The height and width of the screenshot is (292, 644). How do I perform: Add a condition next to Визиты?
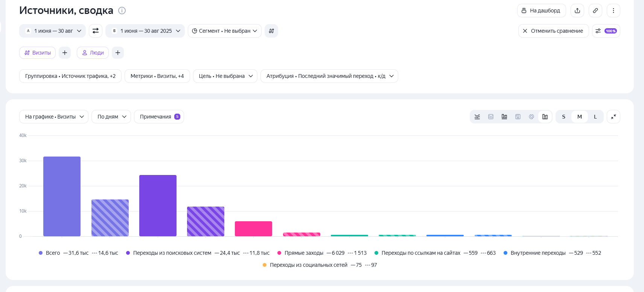pos(65,53)
